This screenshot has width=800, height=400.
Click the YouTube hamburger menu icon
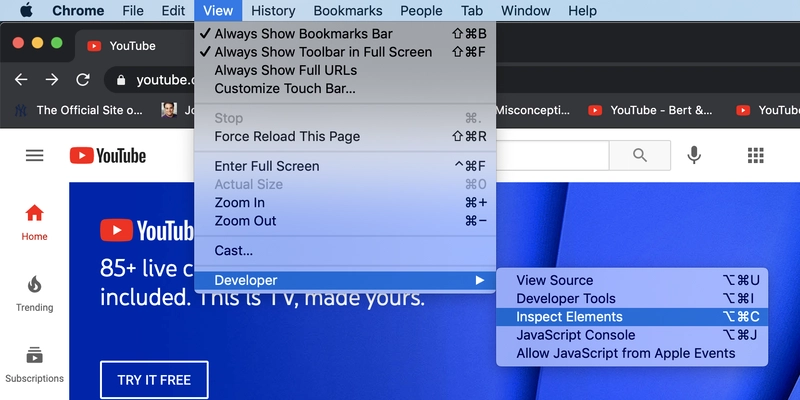pos(35,155)
